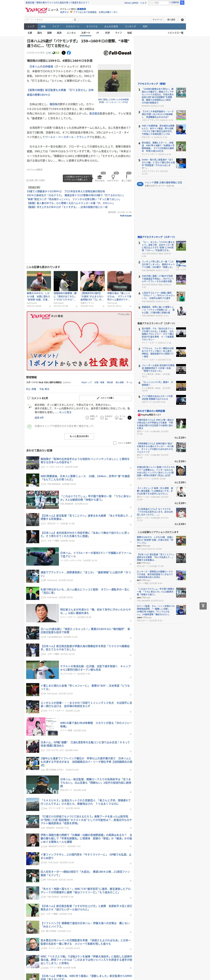Image resolution: width=210 pixels, height=980 pixels.
Task: Open 国際 category sub-tab
Action: pos(49,33)
